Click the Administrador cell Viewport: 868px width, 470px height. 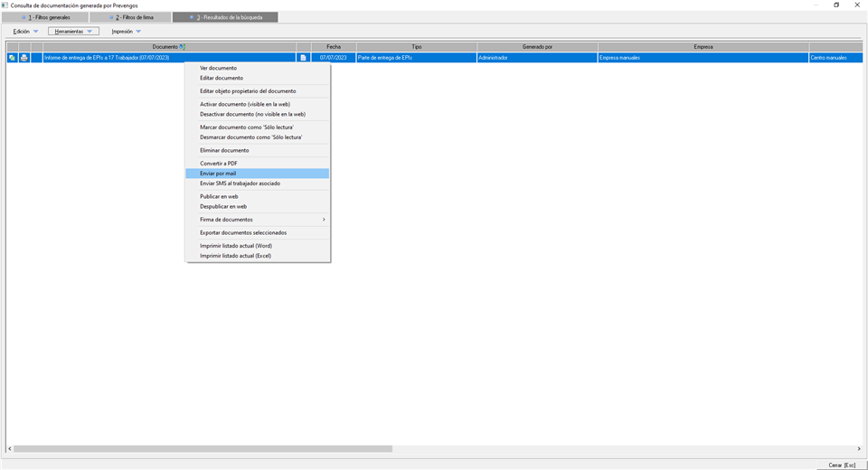point(537,58)
